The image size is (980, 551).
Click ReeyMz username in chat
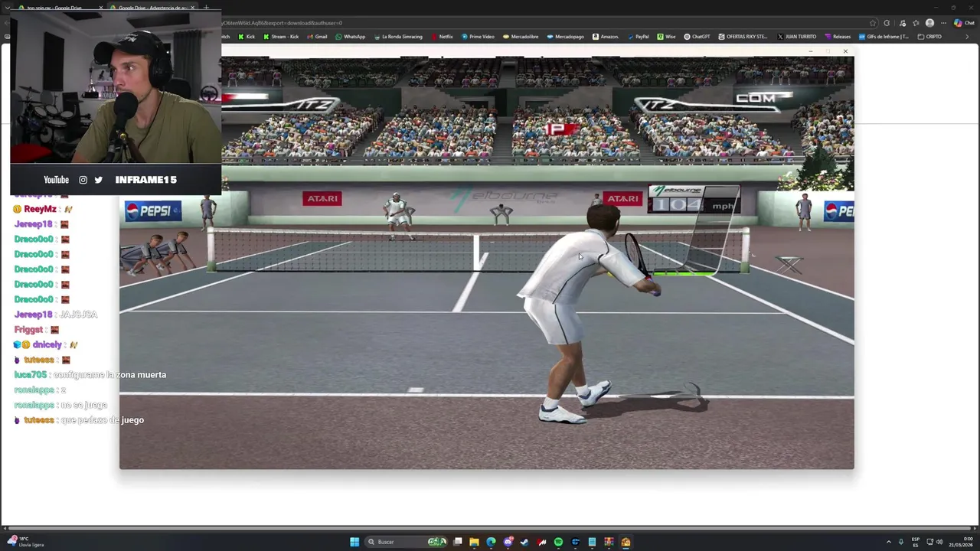click(x=40, y=209)
